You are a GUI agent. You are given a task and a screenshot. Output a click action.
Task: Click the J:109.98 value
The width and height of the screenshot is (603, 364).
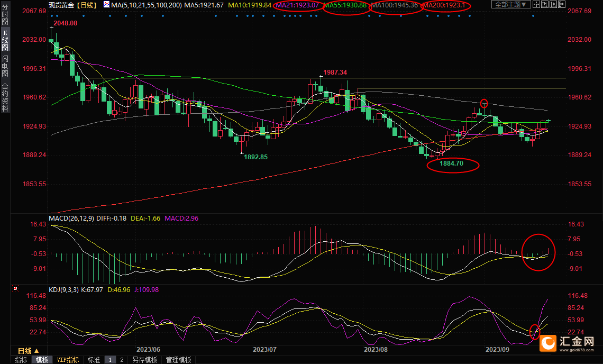pyautogui.click(x=147, y=289)
